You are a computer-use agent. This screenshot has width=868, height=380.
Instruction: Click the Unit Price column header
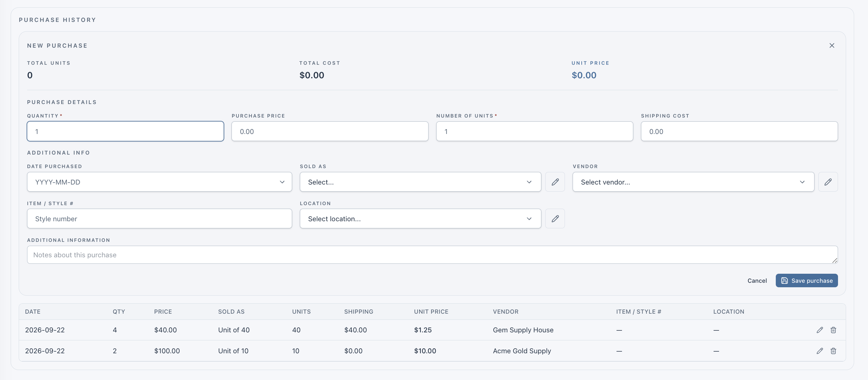click(x=431, y=312)
